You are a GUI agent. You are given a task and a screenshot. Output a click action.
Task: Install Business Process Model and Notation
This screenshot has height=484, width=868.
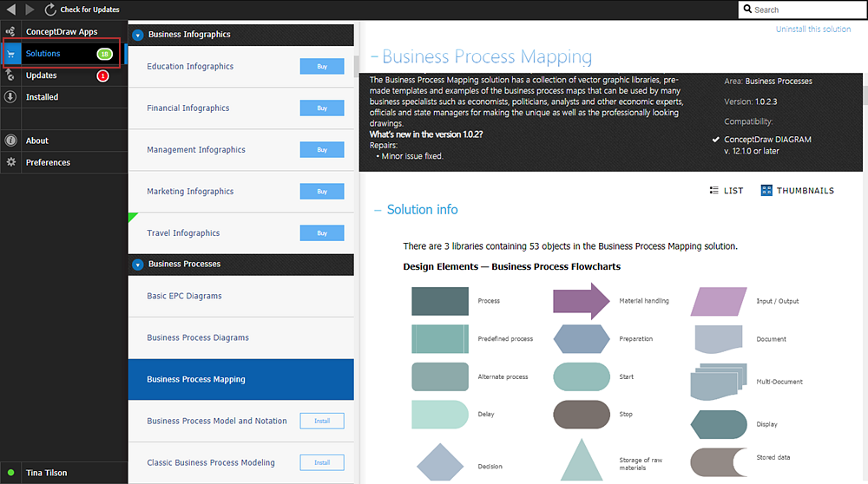[322, 421]
